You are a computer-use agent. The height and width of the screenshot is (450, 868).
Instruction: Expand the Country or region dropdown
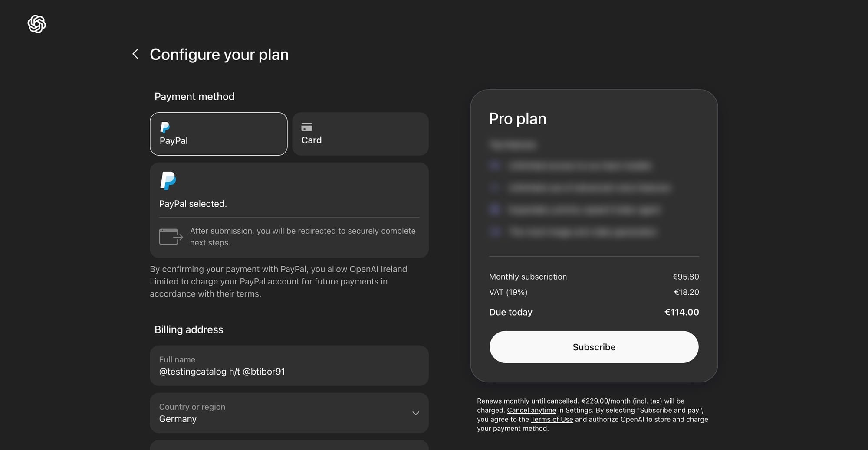[289, 413]
